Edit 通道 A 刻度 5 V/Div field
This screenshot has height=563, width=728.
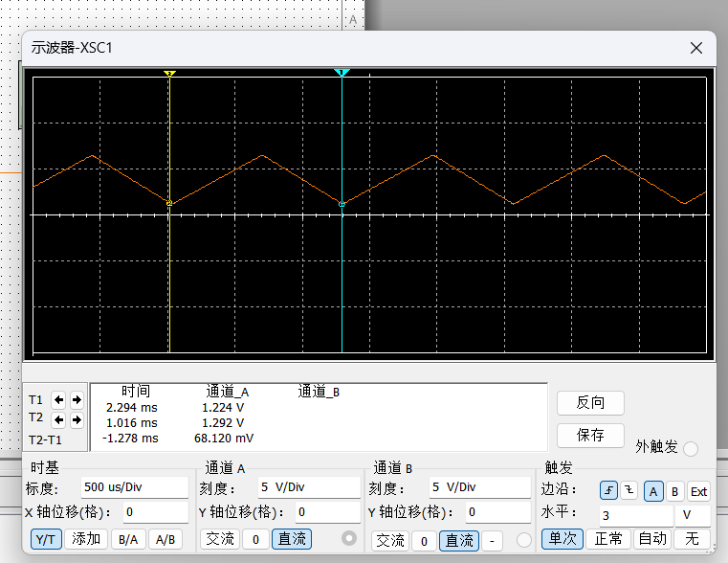tap(309, 487)
